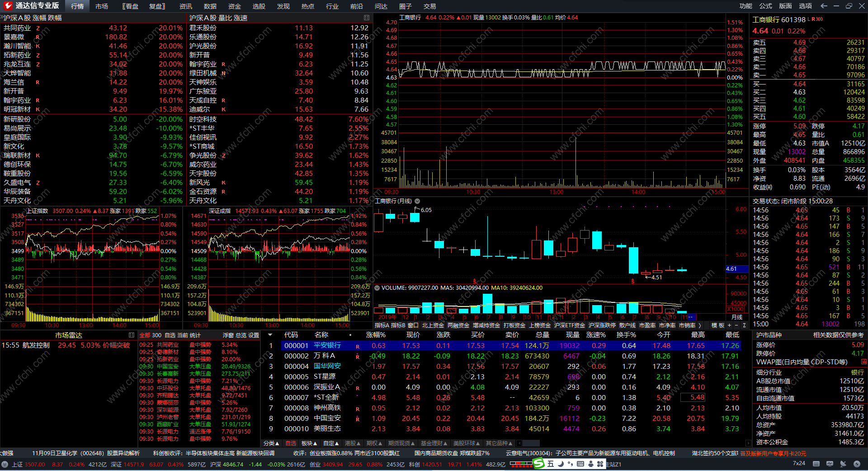Open the 交易 menu
Screen dimensions: 868x471
(430, 6)
